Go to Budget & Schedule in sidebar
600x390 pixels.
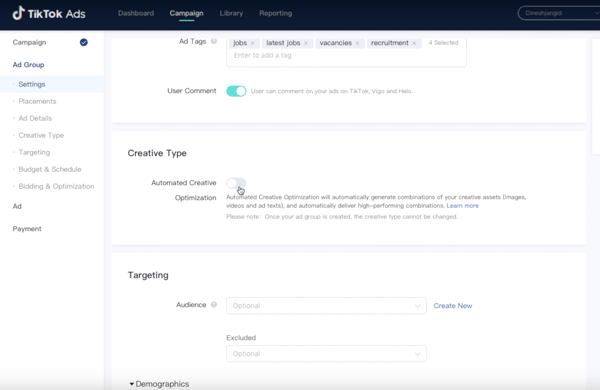point(50,169)
